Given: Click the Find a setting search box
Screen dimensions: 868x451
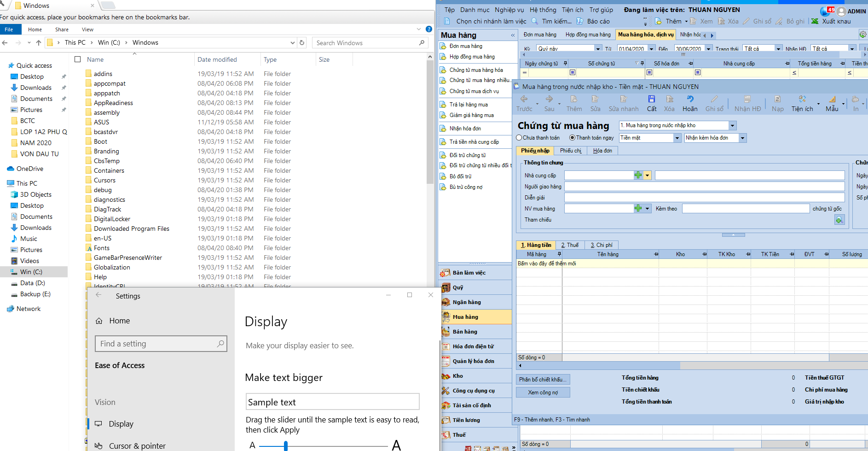Looking at the screenshot, I should click(x=156, y=344).
